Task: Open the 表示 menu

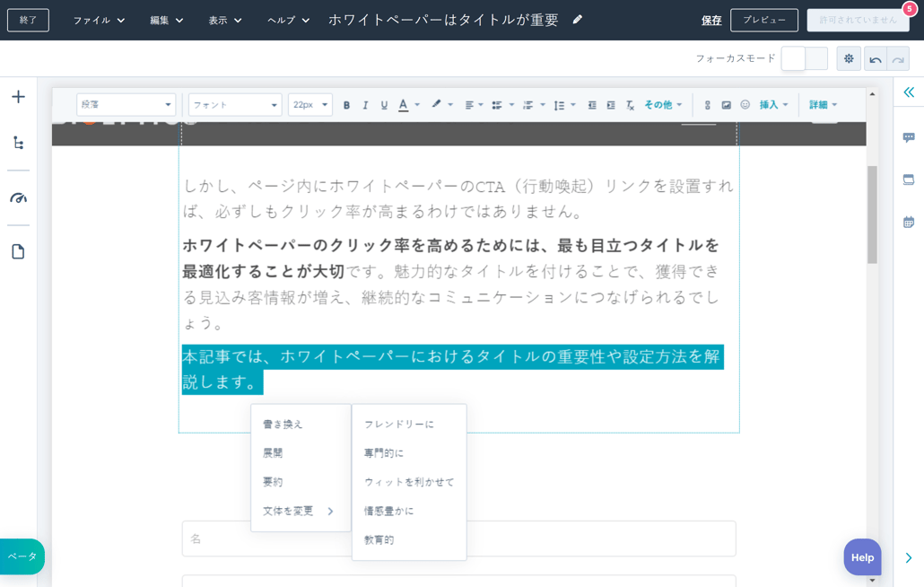Action: click(224, 20)
